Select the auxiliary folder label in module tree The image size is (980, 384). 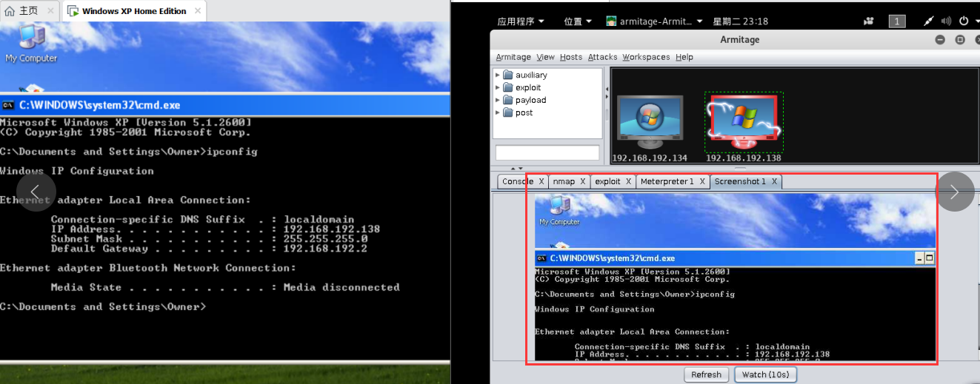pos(531,75)
